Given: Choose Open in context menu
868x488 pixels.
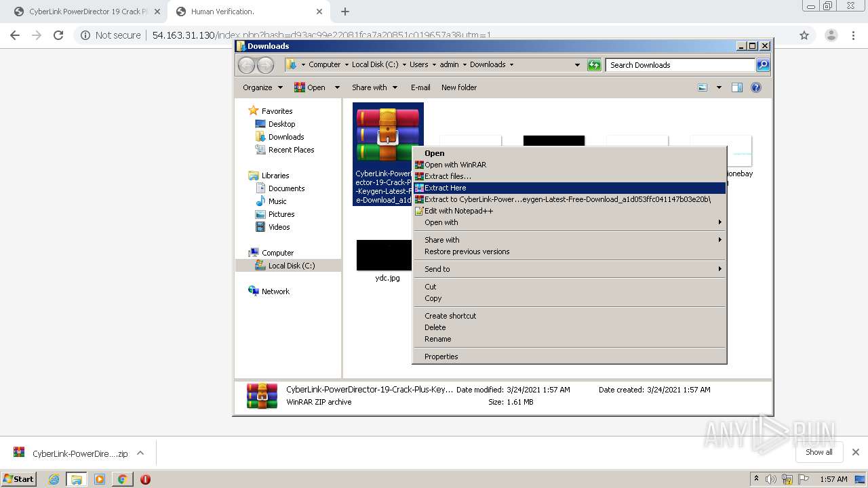Looking at the screenshot, I should [570, 153].
